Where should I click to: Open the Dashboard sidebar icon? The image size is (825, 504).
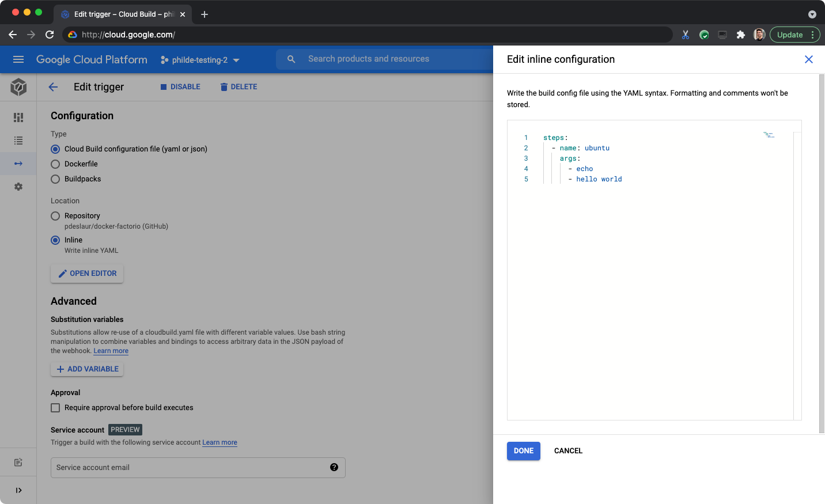[x=18, y=118]
